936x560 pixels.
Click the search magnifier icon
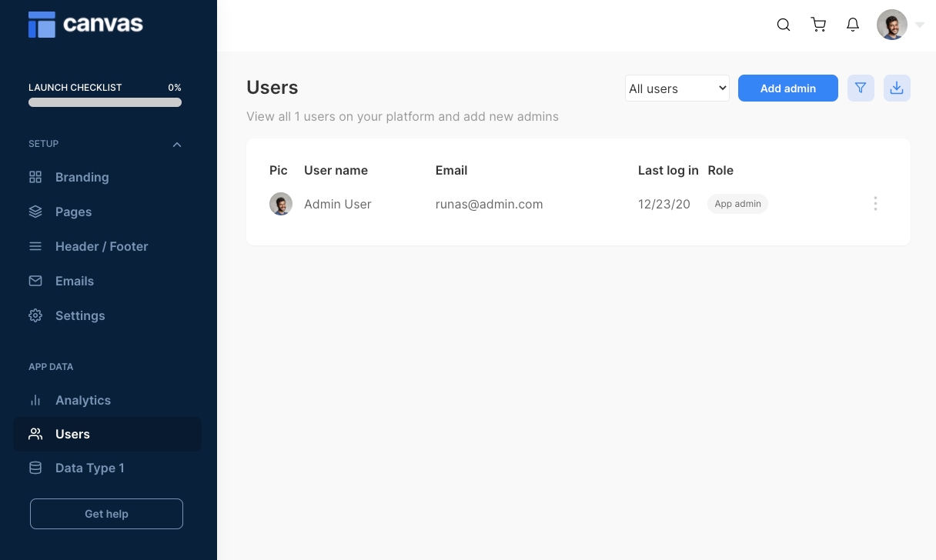tap(784, 25)
